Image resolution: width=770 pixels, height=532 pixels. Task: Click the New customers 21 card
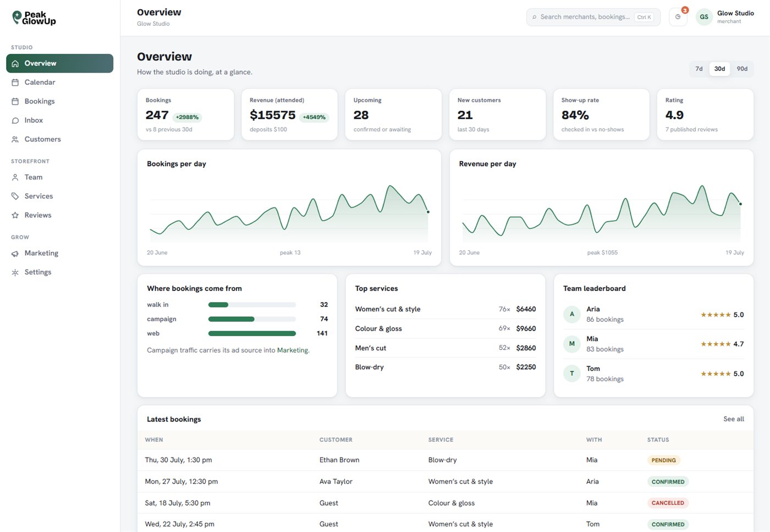pos(497,114)
